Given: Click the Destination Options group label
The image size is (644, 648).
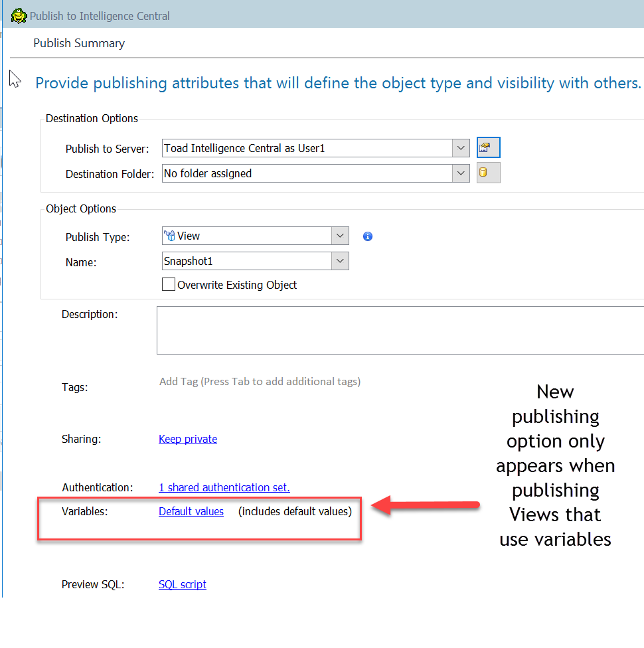Looking at the screenshot, I should pos(92,119).
